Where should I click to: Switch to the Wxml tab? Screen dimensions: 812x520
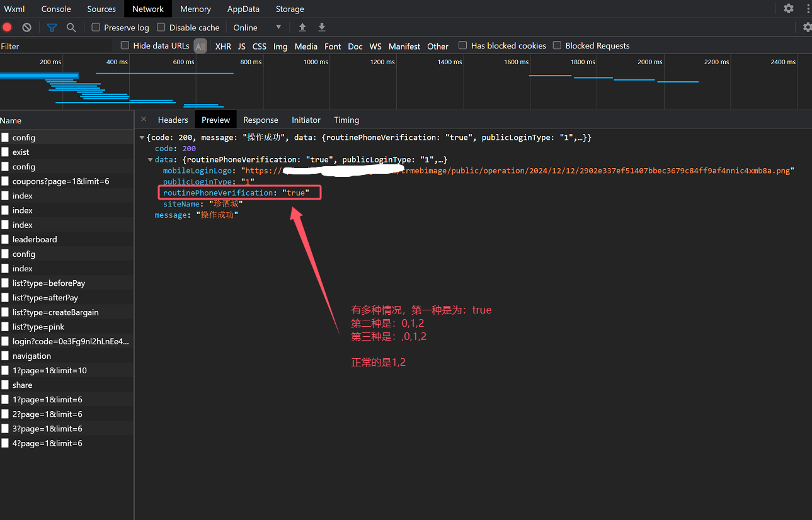[x=14, y=9]
